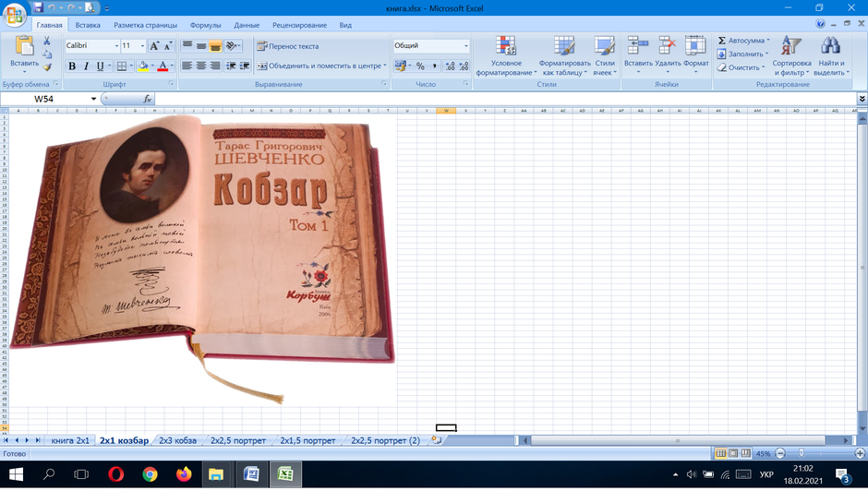Click the Delete cells (Удалить) icon

(668, 46)
